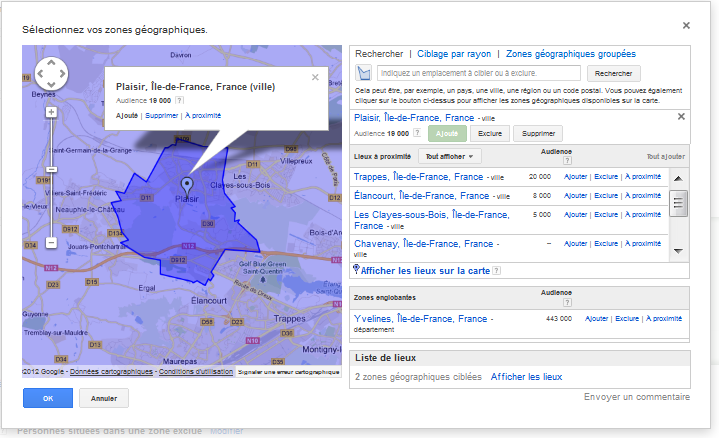Viewport: 719px width, 438px height.
Task: Click Afficher les lieux sur la carte
Action: (x=425, y=271)
